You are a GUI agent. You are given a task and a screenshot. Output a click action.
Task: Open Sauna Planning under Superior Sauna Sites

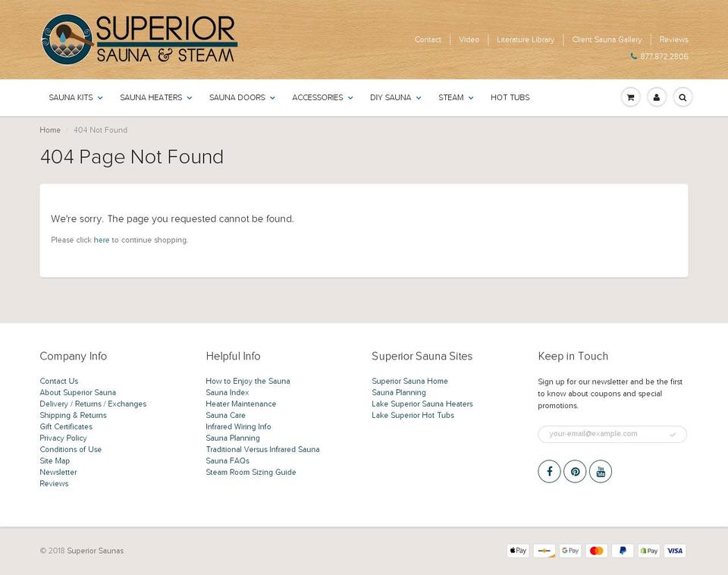[x=398, y=392]
